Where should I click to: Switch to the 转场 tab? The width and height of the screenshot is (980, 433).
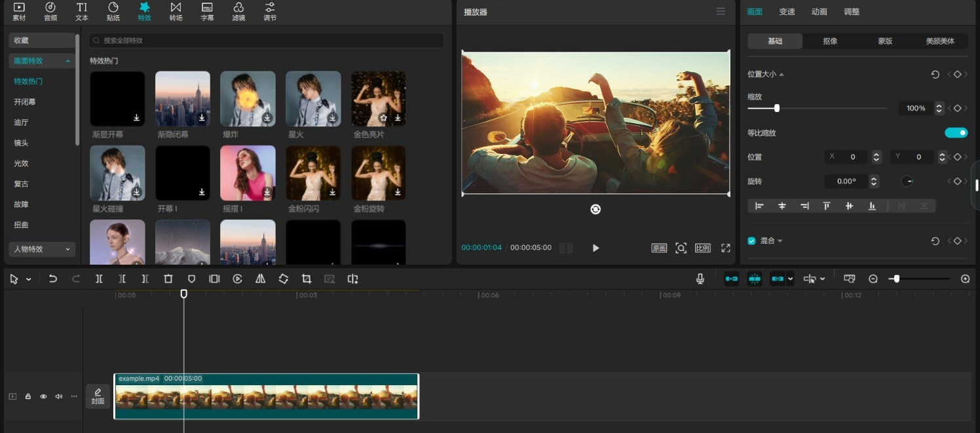point(176,11)
